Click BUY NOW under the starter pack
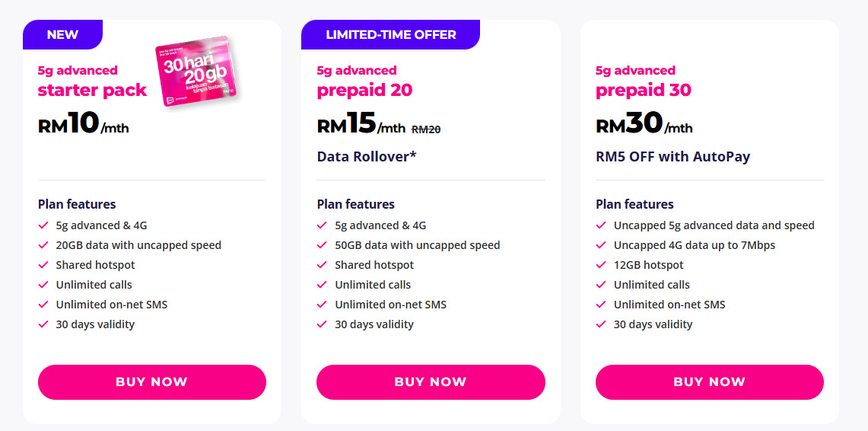 (x=151, y=382)
